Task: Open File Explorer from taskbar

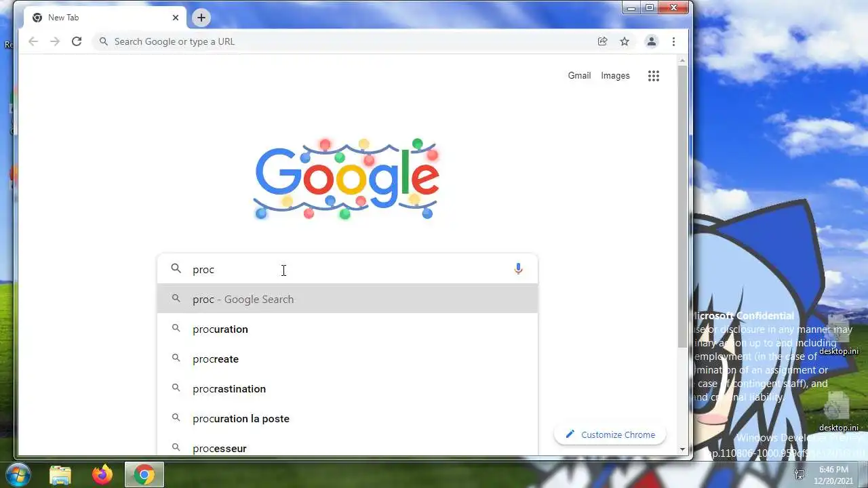Action: click(x=60, y=475)
